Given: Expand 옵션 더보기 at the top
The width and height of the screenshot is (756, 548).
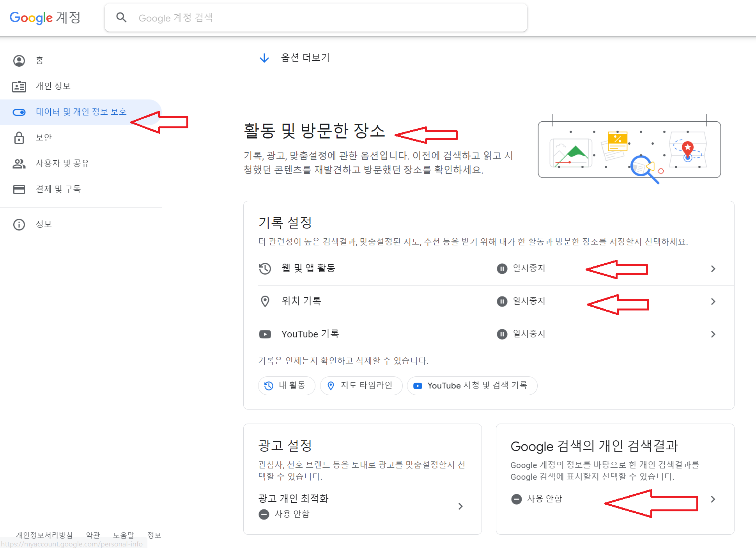Looking at the screenshot, I should (x=304, y=57).
